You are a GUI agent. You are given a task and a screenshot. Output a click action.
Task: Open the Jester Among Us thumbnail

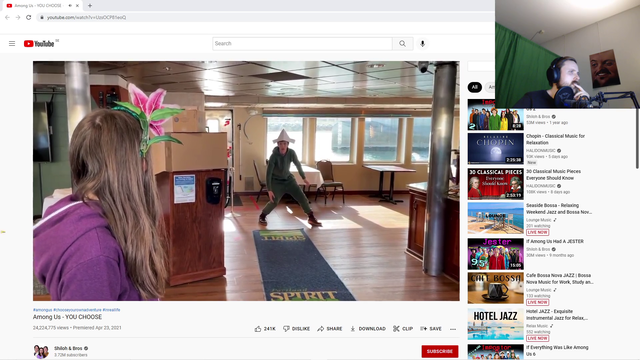496,254
